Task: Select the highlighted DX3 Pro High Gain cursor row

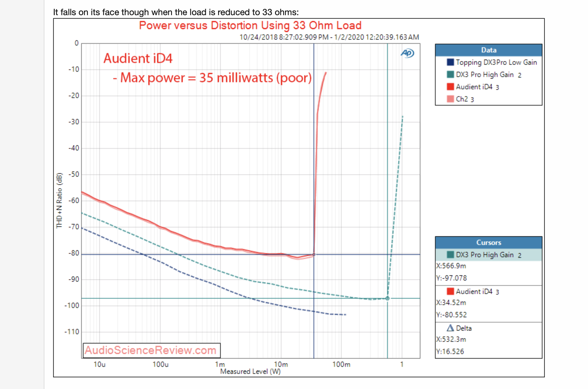Action: (488, 255)
